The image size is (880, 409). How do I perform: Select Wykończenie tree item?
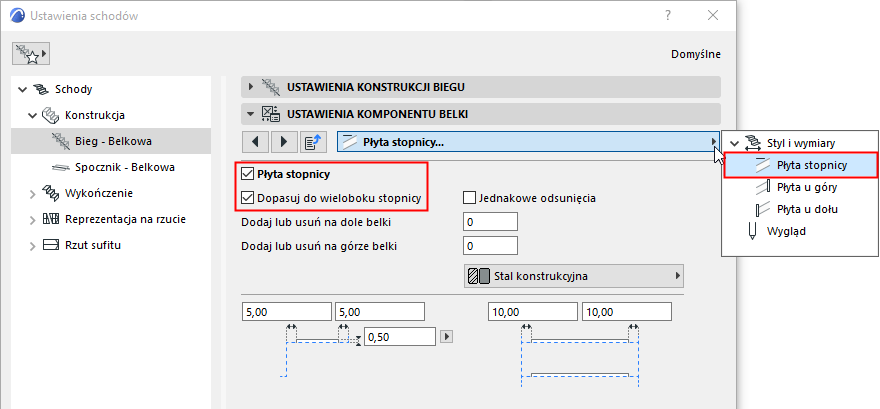pos(99,194)
